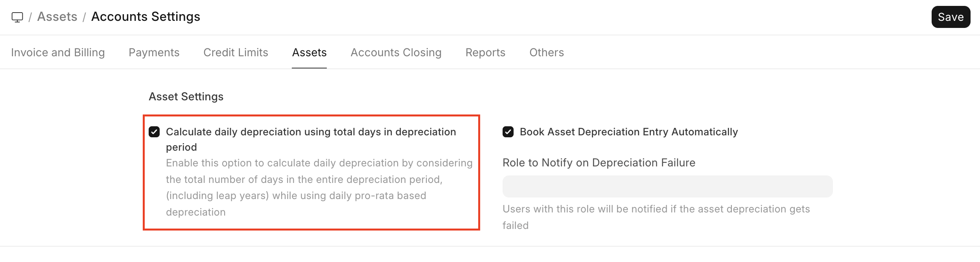Click the 'Calculate daily depreciation' label text

pos(311,132)
